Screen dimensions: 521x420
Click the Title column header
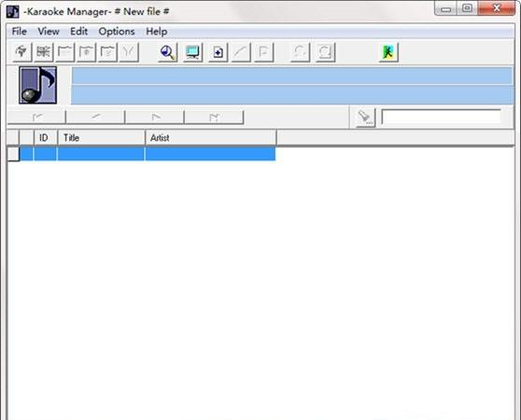(x=102, y=138)
